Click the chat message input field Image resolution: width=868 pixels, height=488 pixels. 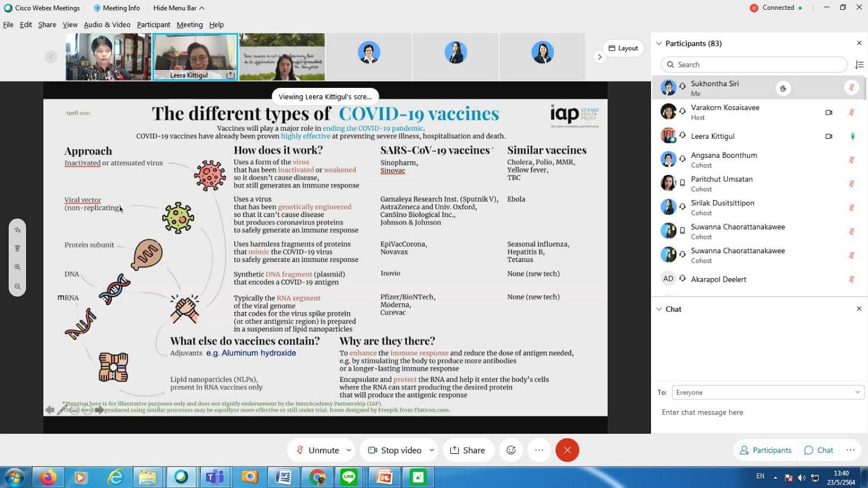coord(759,412)
